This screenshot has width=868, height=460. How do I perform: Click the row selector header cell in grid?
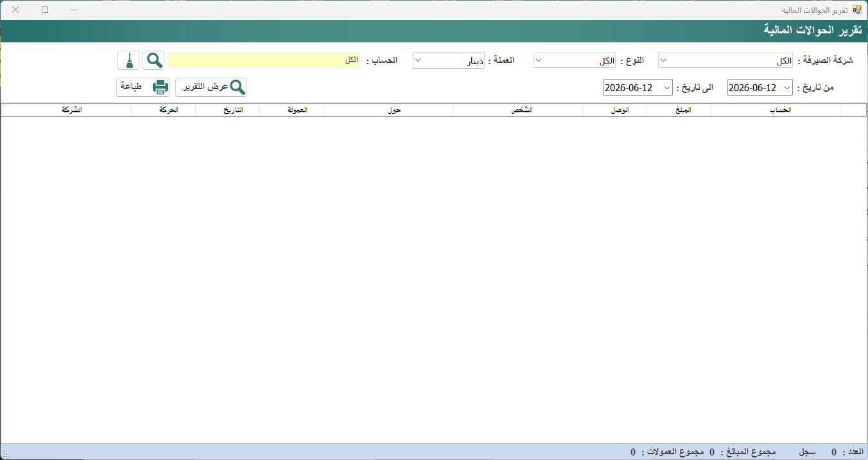point(853,110)
